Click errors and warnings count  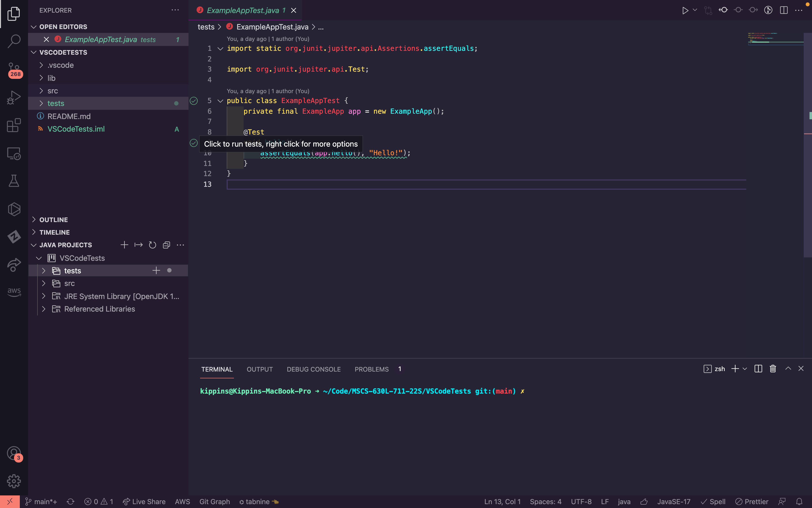pos(99,502)
